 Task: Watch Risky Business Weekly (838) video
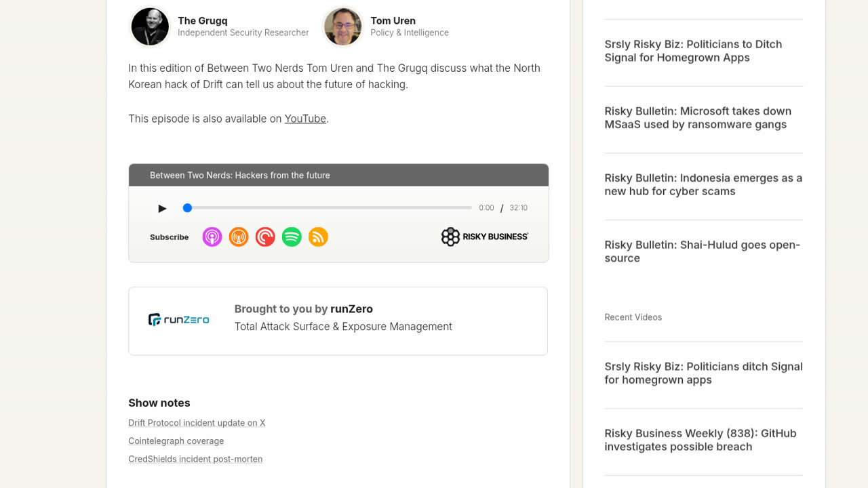coord(701,440)
